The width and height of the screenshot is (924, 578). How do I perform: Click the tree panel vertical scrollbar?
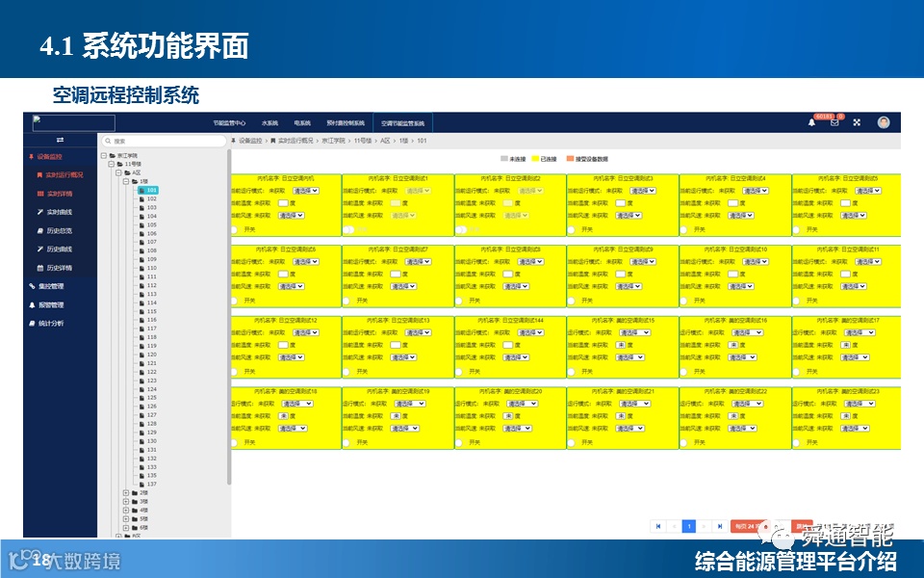[229, 316]
